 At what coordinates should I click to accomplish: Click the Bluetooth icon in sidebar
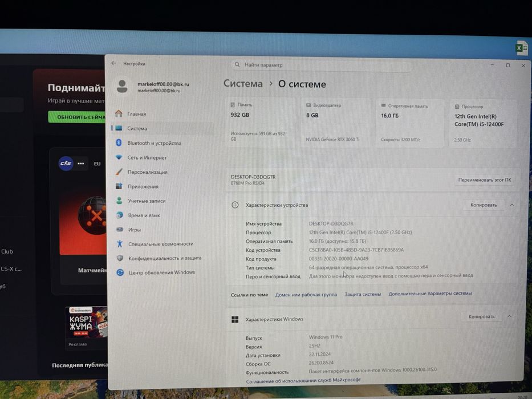(119, 143)
